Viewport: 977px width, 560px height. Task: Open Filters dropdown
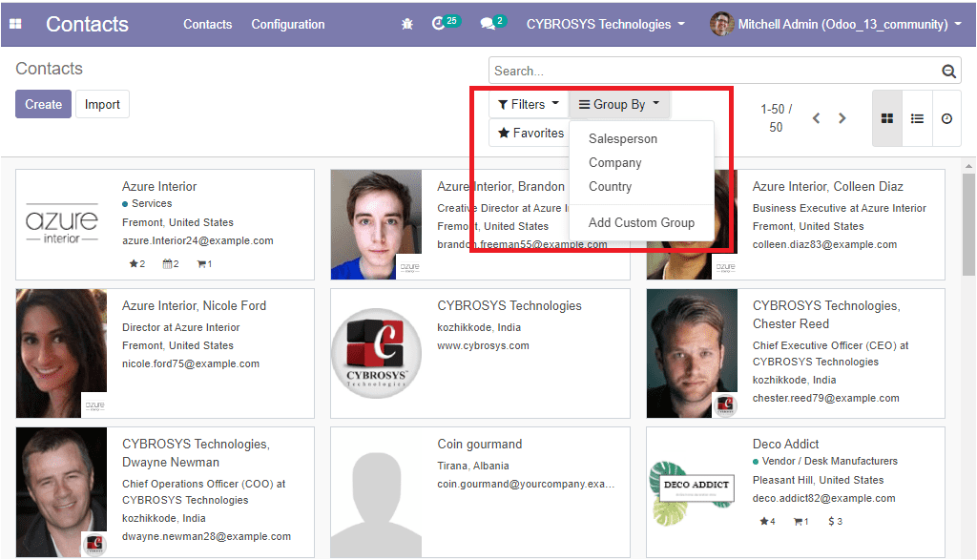pyautogui.click(x=529, y=105)
